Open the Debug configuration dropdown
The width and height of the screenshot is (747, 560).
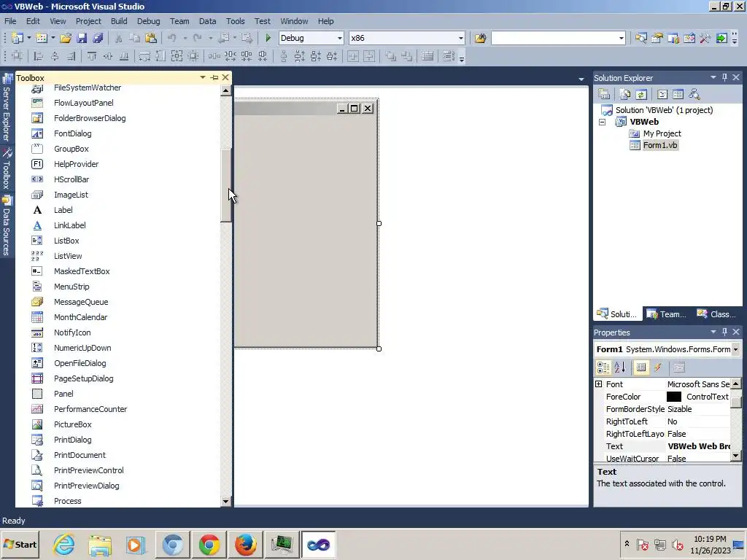pos(340,38)
